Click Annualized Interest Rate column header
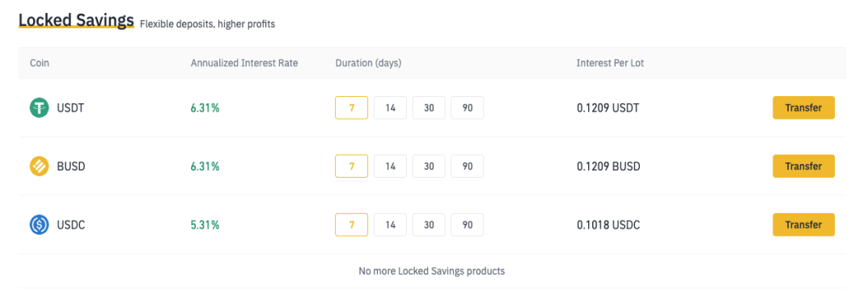The image size is (868, 294). (244, 63)
